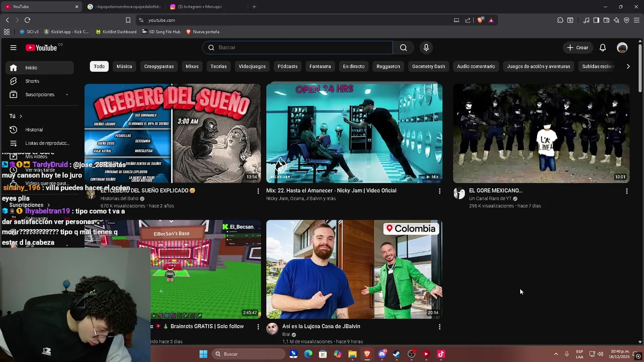Open Listas de reproducción in sidebar

click(x=40, y=143)
